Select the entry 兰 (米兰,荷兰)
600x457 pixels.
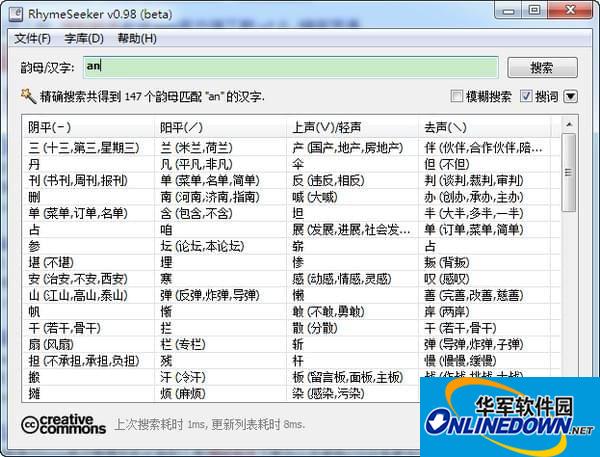coord(196,148)
